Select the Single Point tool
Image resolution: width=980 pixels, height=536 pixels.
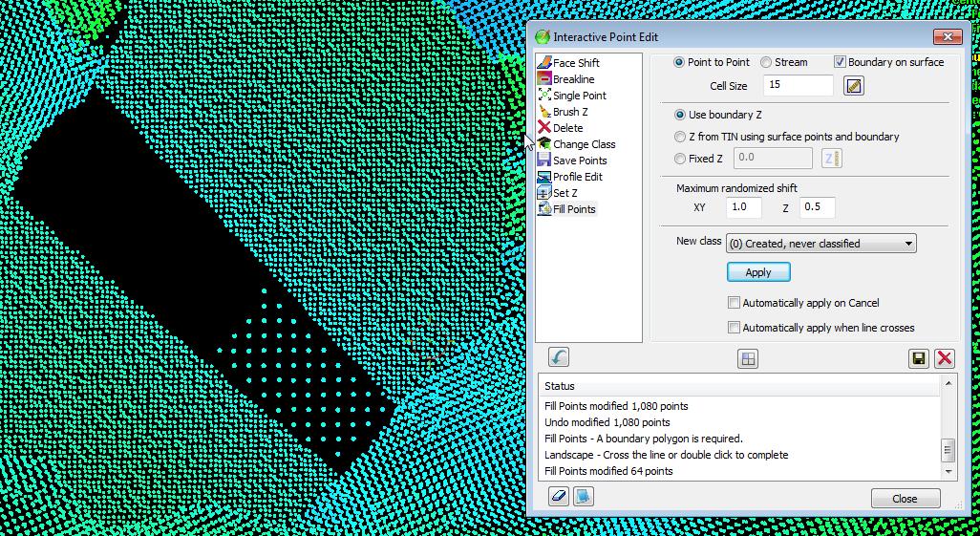[572, 96]
